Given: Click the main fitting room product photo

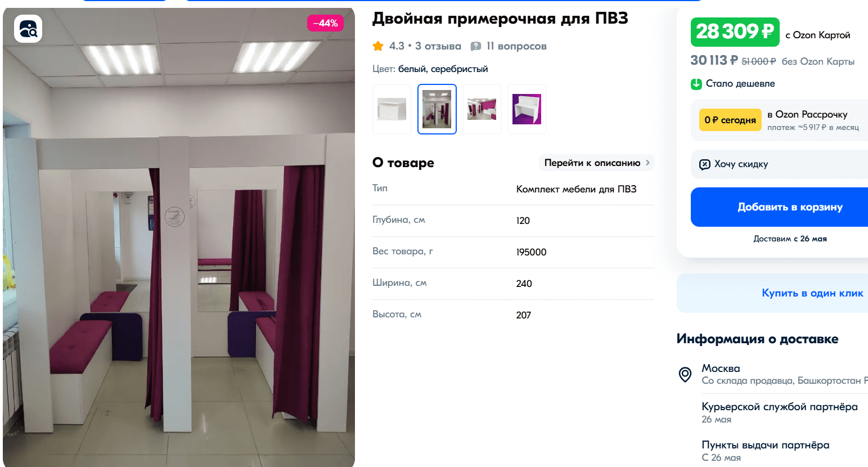Looking at the screenshot, I should click(179, 237).
